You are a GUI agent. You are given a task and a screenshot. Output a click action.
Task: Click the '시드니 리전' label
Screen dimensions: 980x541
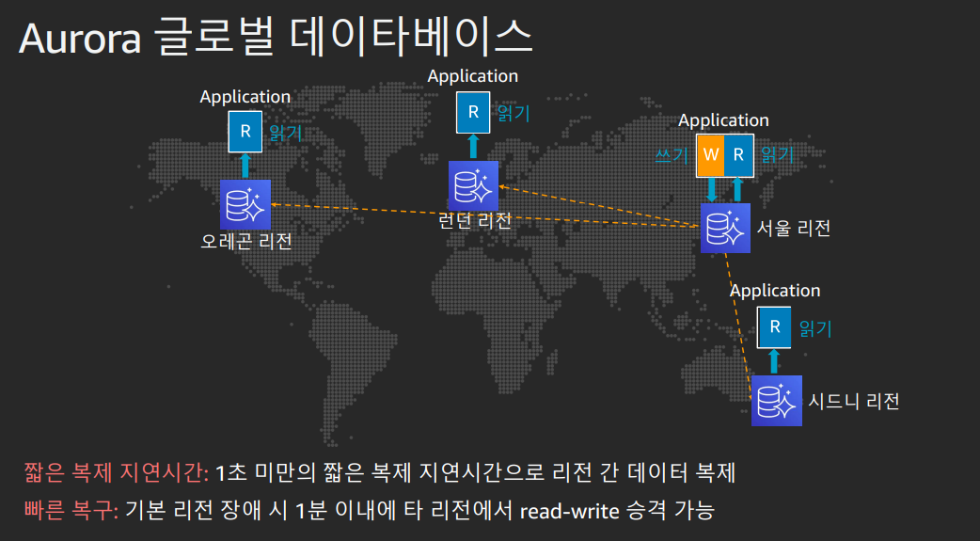click(853, 401)
